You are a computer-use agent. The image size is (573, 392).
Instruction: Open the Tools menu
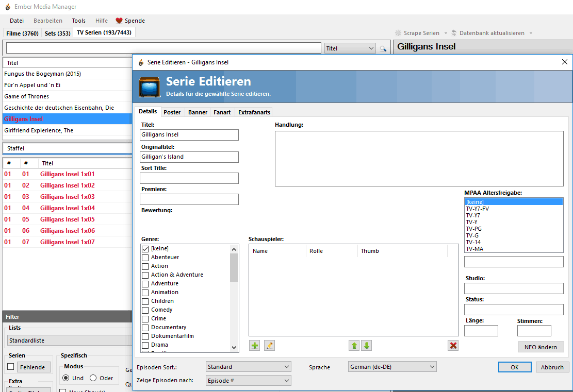coord(78,21)
